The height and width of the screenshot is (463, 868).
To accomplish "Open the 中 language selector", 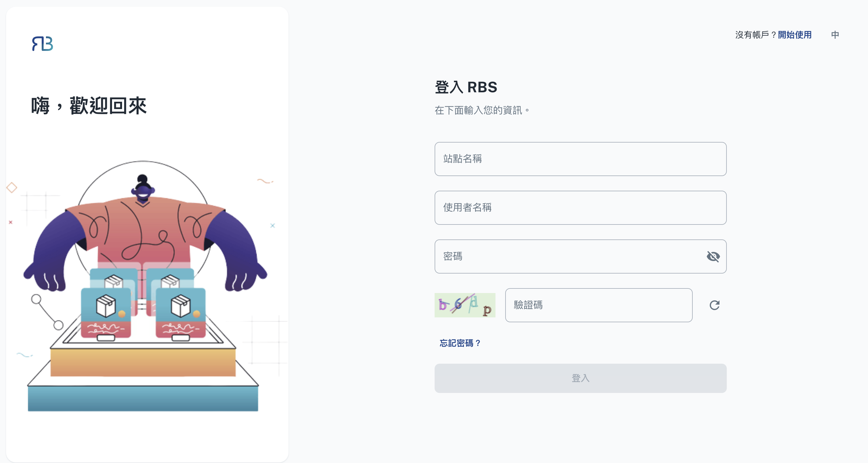I will click(x=835, y=35).
